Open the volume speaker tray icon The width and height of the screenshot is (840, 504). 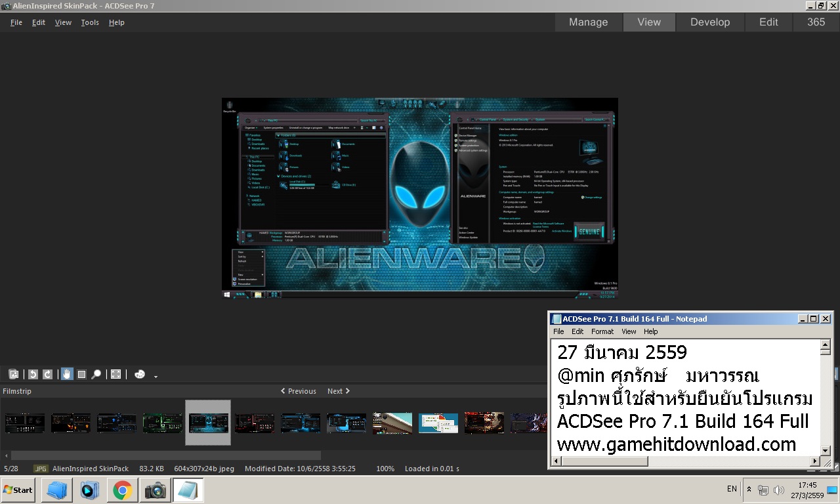point(779,490)
